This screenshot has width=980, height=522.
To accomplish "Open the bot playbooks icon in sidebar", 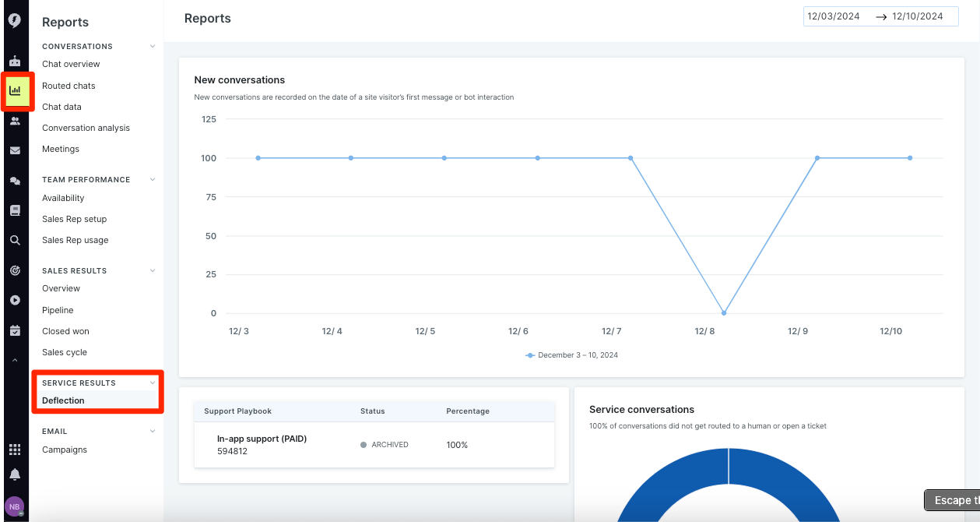I will pos(15,61).
